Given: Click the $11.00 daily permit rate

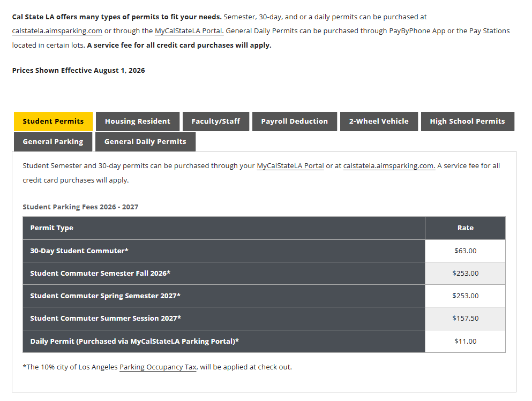Looking at the screenshot, I should pyautogui.click(x=465, y=342).
